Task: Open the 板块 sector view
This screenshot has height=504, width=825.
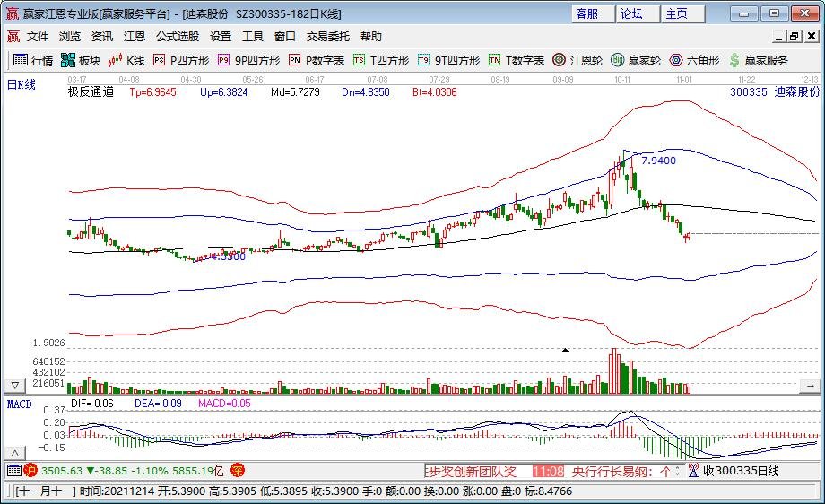Action: pos(81,60)
